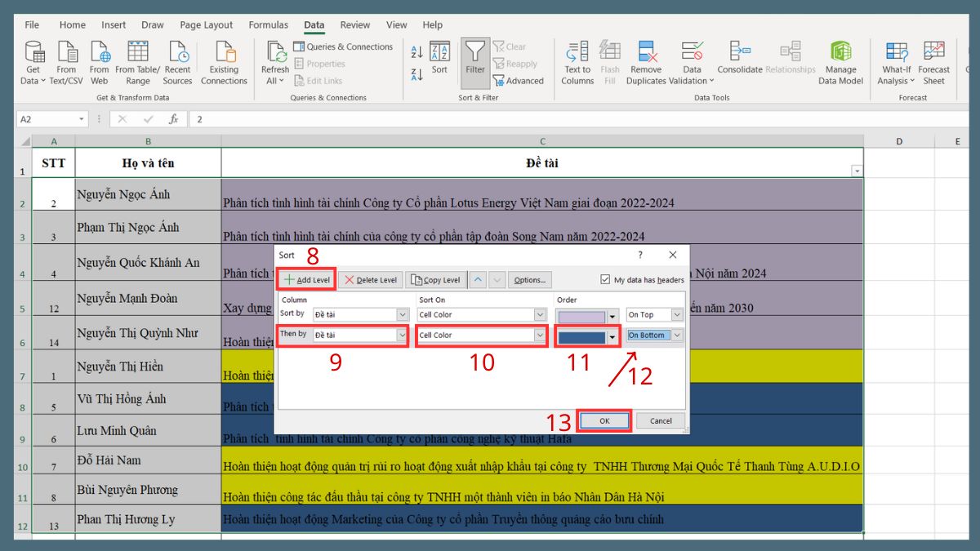Switch to the Formulas ribbon tab
This screenshot has height=551, width=980.
(x=268, y=24)
